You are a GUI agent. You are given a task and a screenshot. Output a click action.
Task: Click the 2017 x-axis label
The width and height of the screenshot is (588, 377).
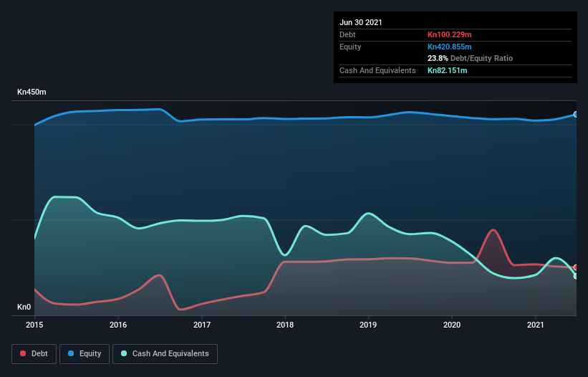pos(202,325)
